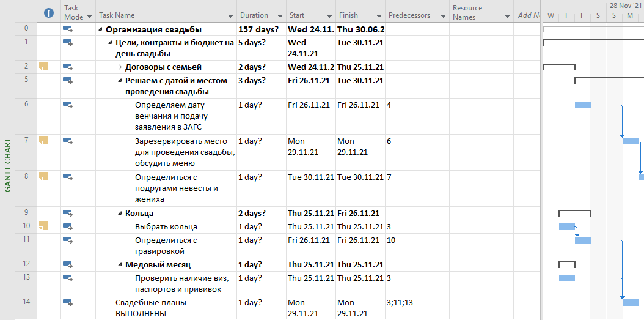Viewport: 644px width, 320px height.
Task: Open the Duration column filter dropdown
Action: tap(280, 16)
